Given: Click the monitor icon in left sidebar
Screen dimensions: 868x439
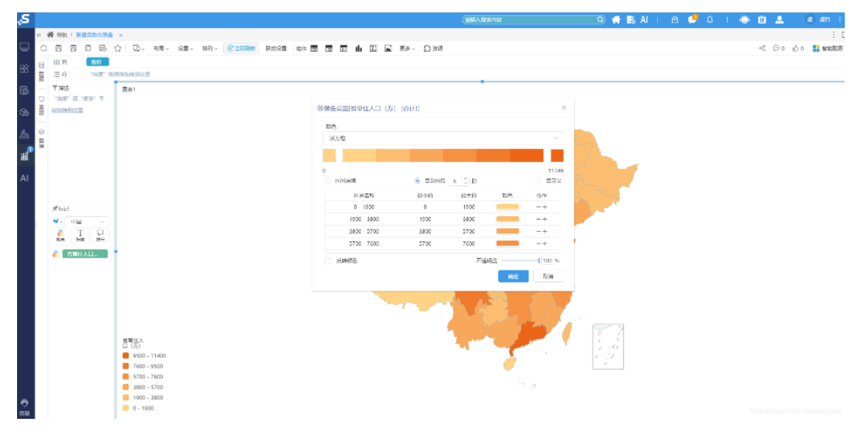Looking at the screenshot, I should coord(24,47).
